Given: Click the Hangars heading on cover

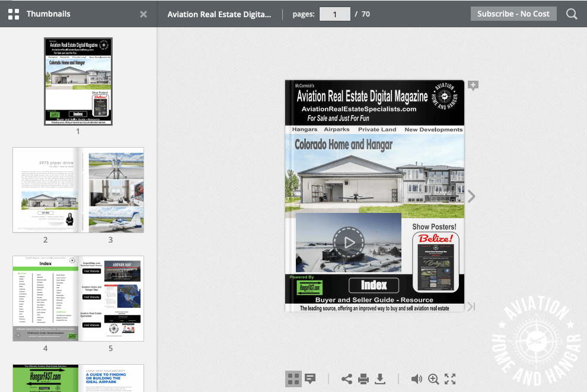Looking at the screenshot, I should (305, 129).
